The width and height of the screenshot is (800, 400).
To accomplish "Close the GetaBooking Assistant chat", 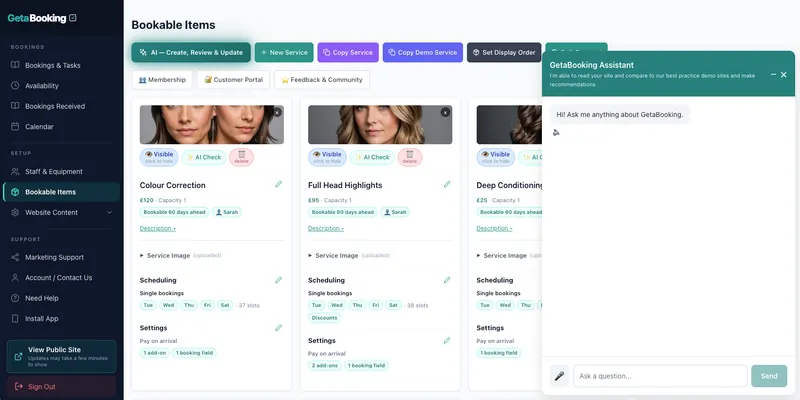I will (x=784, y=74).
